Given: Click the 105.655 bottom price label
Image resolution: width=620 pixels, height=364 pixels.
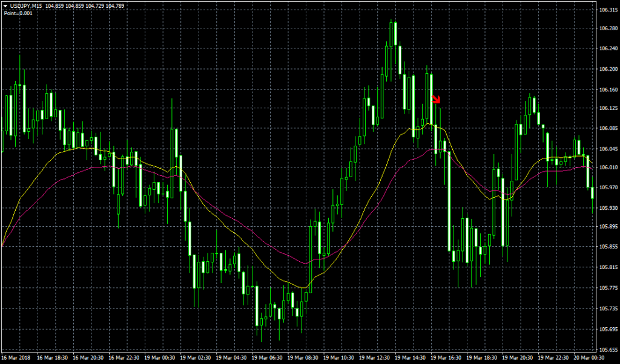Looking at the screenshot, I should click(607, 349).
